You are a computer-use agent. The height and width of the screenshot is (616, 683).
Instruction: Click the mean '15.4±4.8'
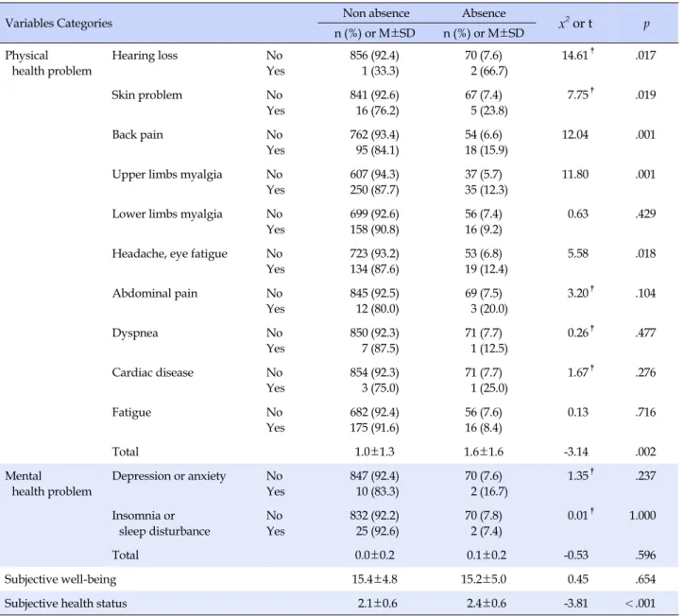click(375, 579)
